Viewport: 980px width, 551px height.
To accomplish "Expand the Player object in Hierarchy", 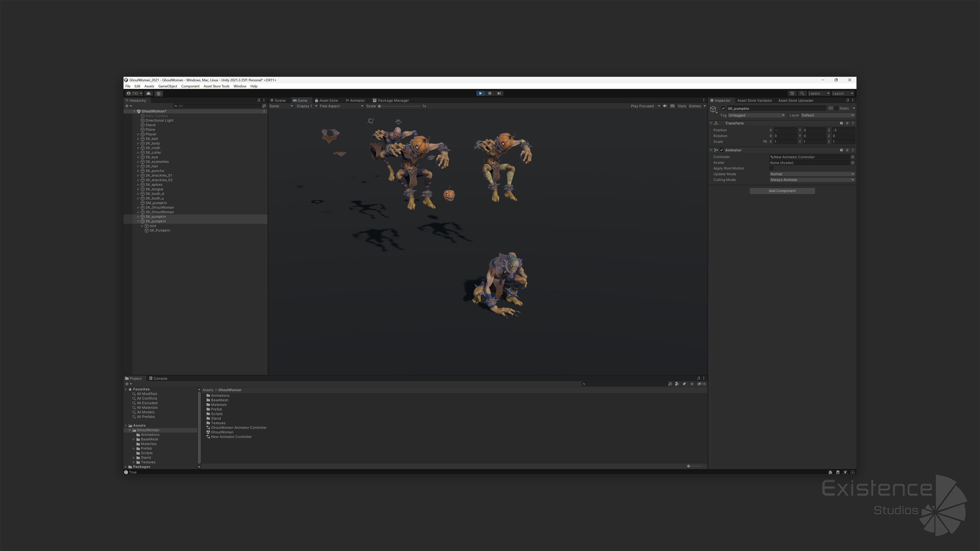I will [x=138, y=134].
